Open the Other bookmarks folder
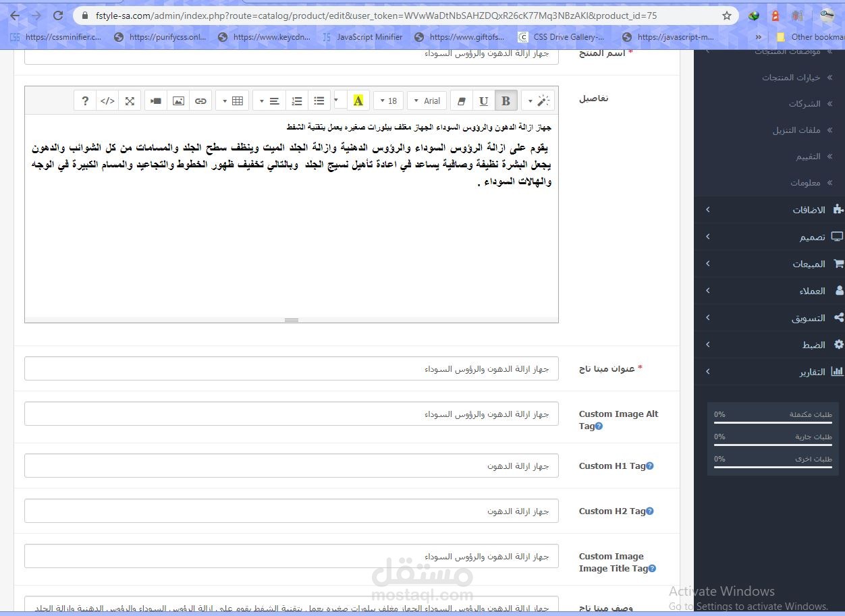The image size is (845, 616). pyautogui.click(x=810, y=37)
